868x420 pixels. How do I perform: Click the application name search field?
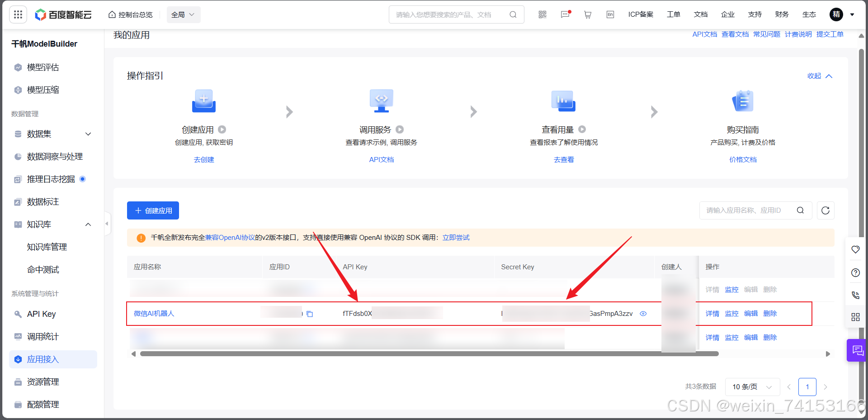coord(755,210)
